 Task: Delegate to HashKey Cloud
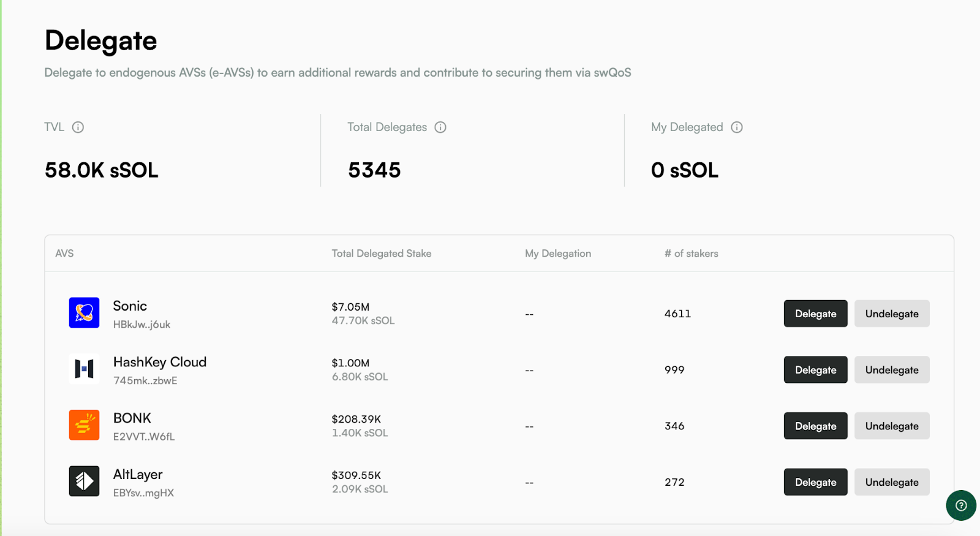(815, 370)
